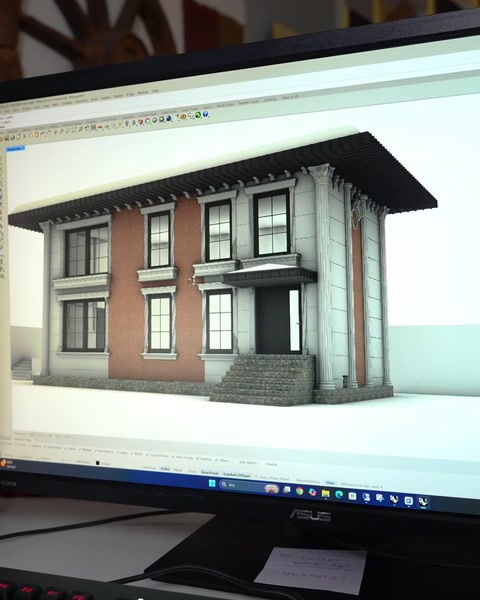
Task: Open the Window menu
Action: pyautogui.click(x=143, y=92)
